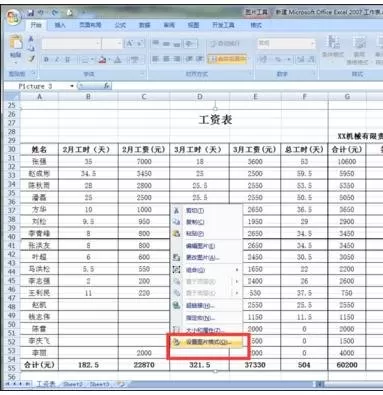Open the Office Button menu

tap(13, 16)
